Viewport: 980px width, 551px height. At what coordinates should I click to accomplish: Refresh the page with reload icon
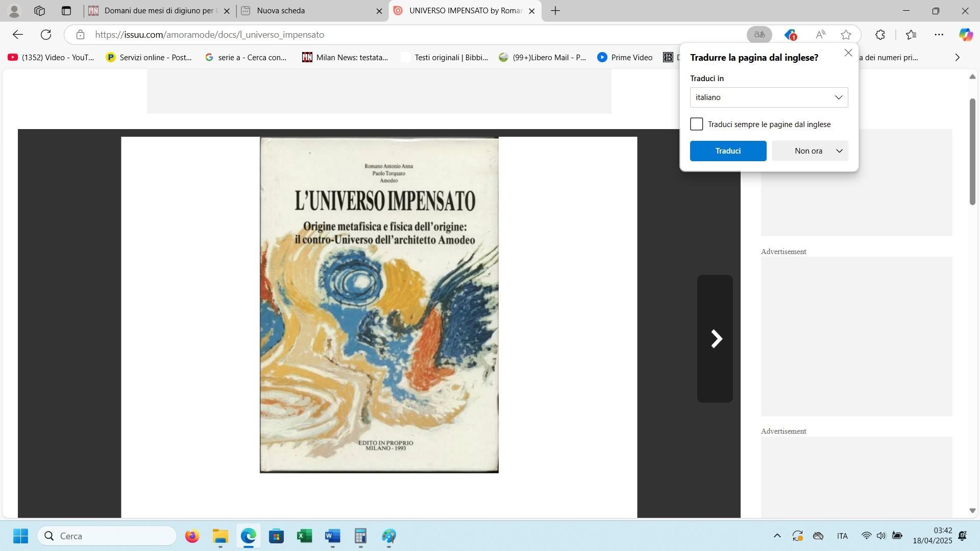tap(46, 35)
